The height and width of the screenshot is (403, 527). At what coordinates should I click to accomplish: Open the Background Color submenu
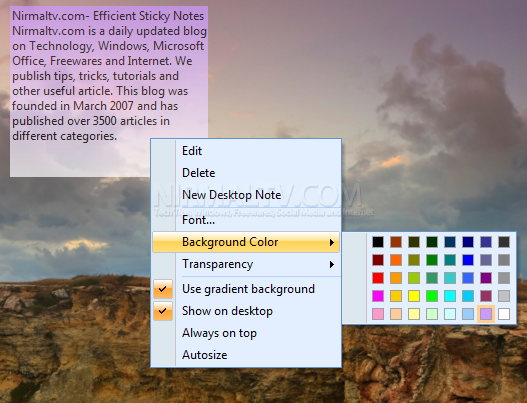pyautogui.click(x=246, y=242)
